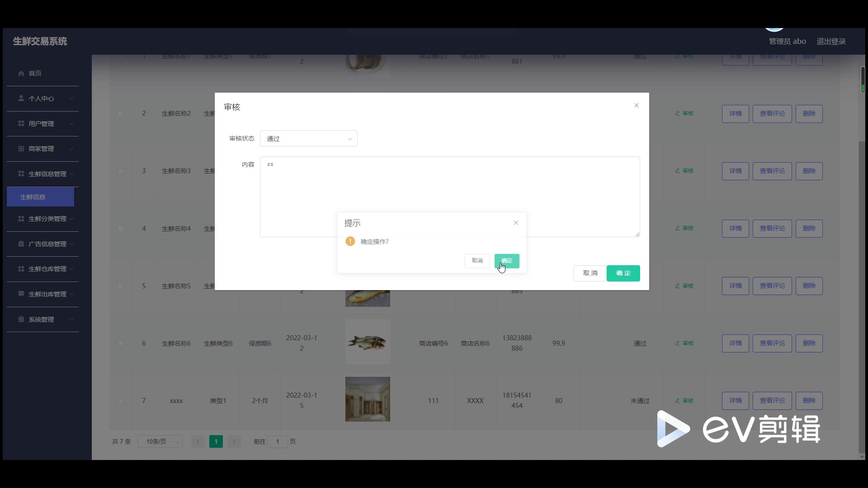The width and height of the screenshot is (868, 488).
Task: Click the icon beside 广告信息管理
Action: (x=21, y=244)
